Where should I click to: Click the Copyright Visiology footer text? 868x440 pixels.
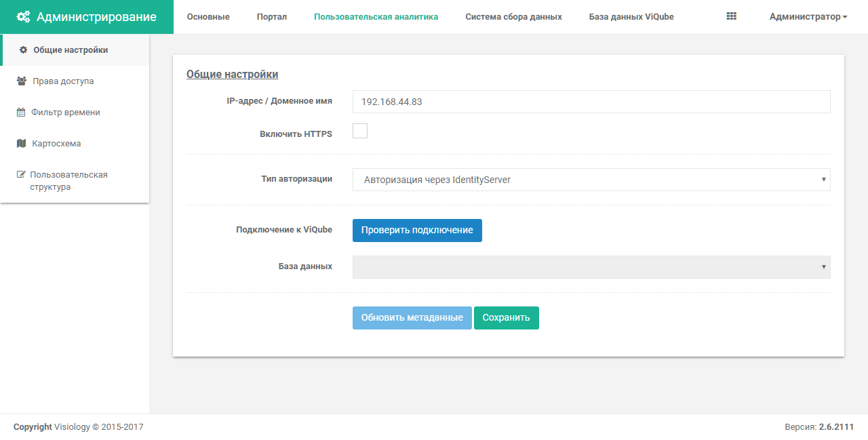click(78, 427)
